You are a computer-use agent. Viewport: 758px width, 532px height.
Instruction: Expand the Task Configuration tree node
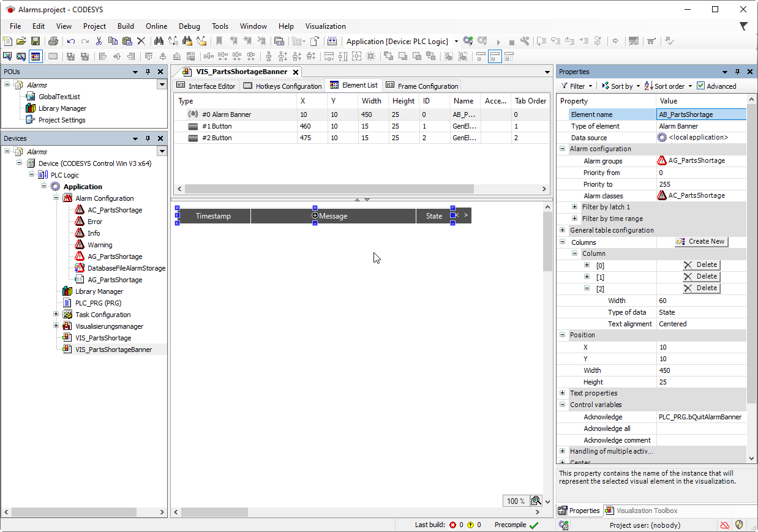(x=56, y=315)
